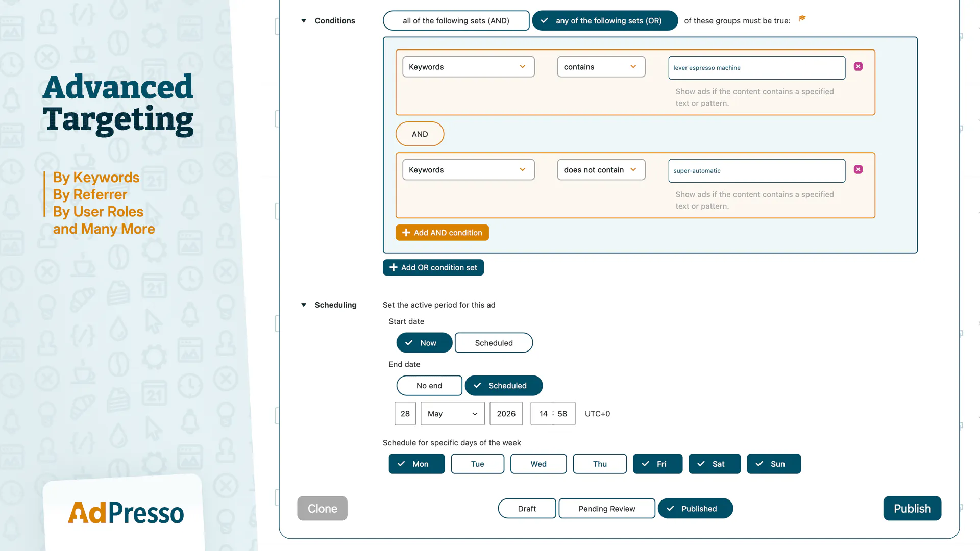Image resolution: width=980 pixels, height=551 pixels.
Task: Click the help flag icon next to conditions
Action: (x=802, y=18)
